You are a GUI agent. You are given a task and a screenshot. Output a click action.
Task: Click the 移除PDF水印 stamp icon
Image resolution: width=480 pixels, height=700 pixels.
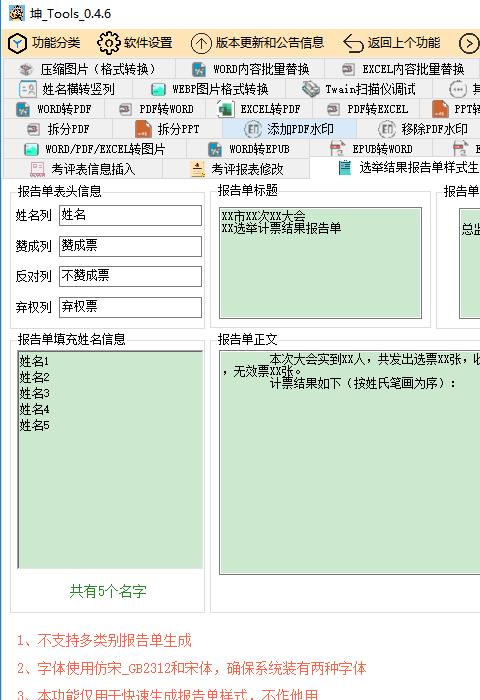(387, 129)
